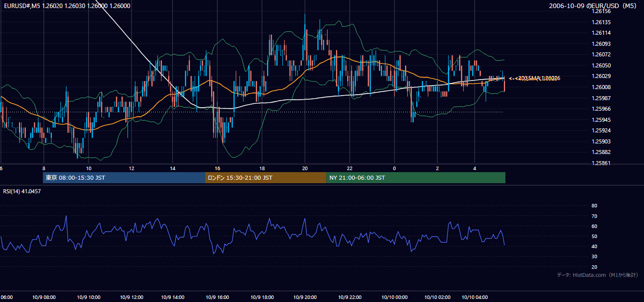Click price axis value 1.26114

coord(601,33)
